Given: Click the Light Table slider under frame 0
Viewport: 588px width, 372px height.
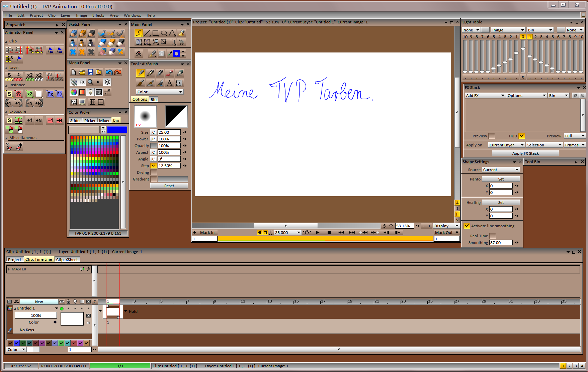Looking at the screenshot, I should [523, 49].
